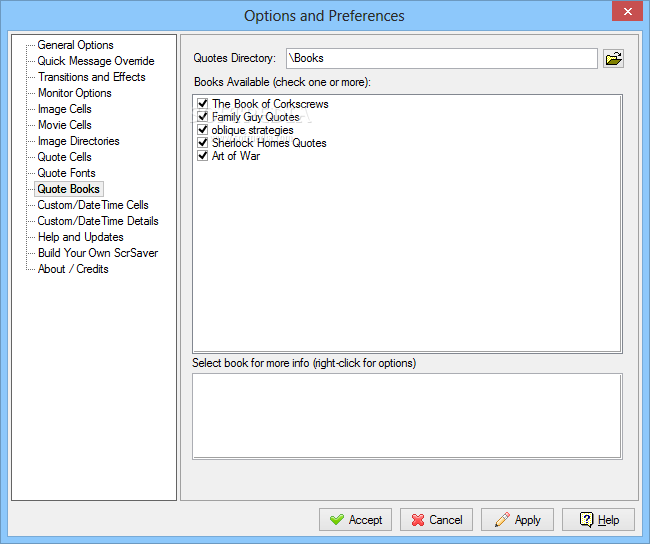Apply the current settings
Viewport: 650px width, 544px height.
[517, 520]
